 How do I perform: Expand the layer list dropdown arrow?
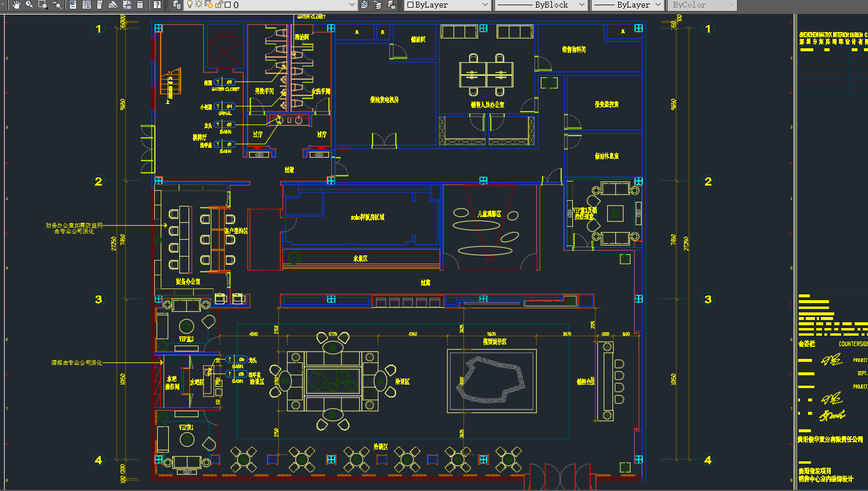point(352,5)
